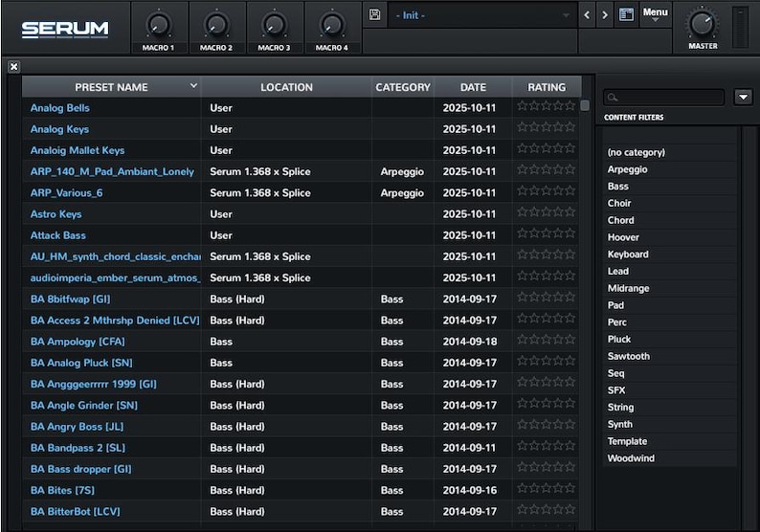The height and width of the screenshot is (532, 760).
Task: Click the Macro 3 knob
Action: (x=274, y=25)
